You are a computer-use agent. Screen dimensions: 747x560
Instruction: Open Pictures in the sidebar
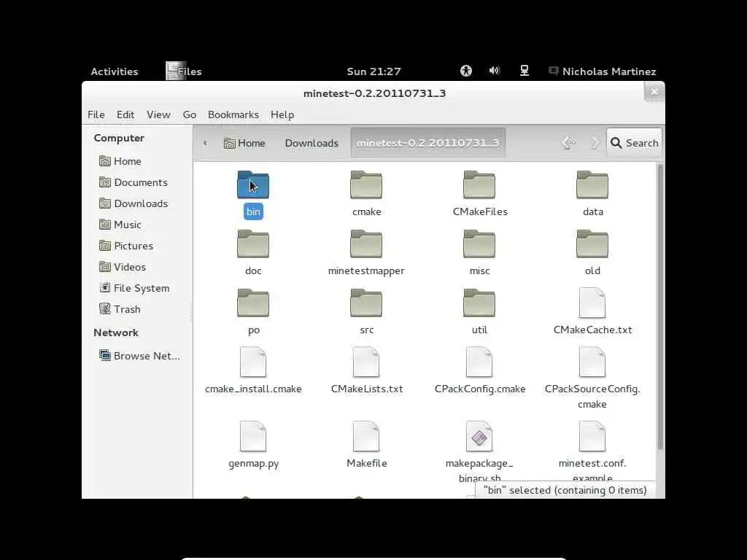[125, 246]
